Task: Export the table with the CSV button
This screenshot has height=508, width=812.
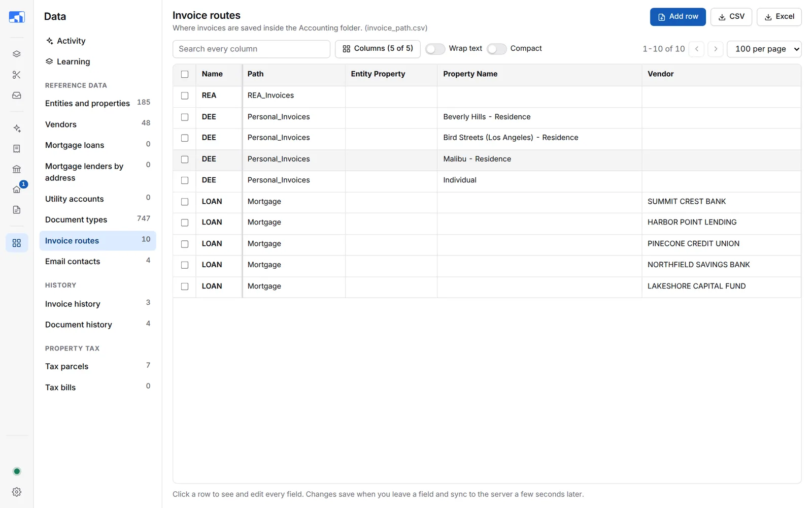Action: (x=731, y=17)
